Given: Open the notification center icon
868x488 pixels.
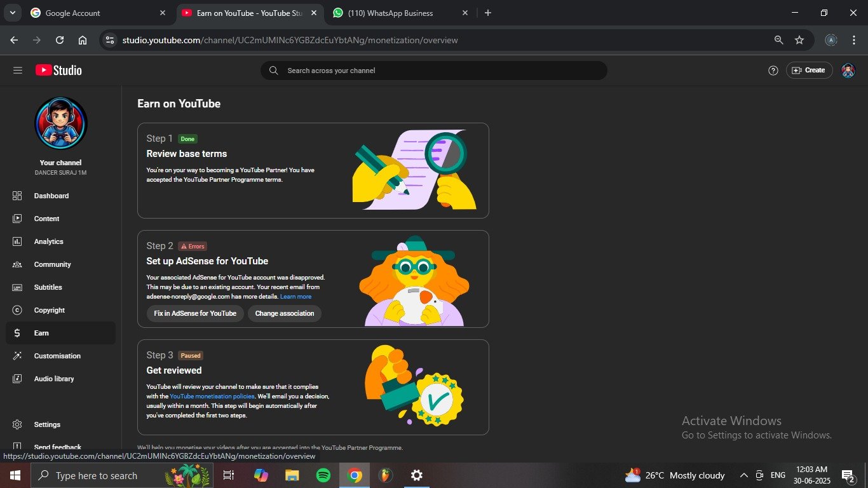Looking at the screenshot, I should 848,475.
